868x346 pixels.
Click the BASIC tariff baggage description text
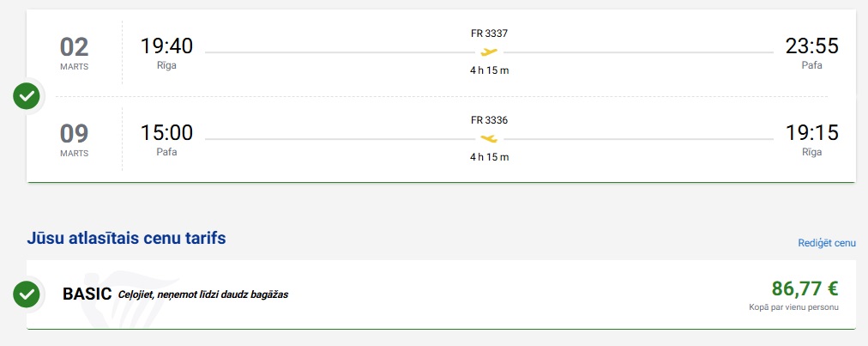203,294
